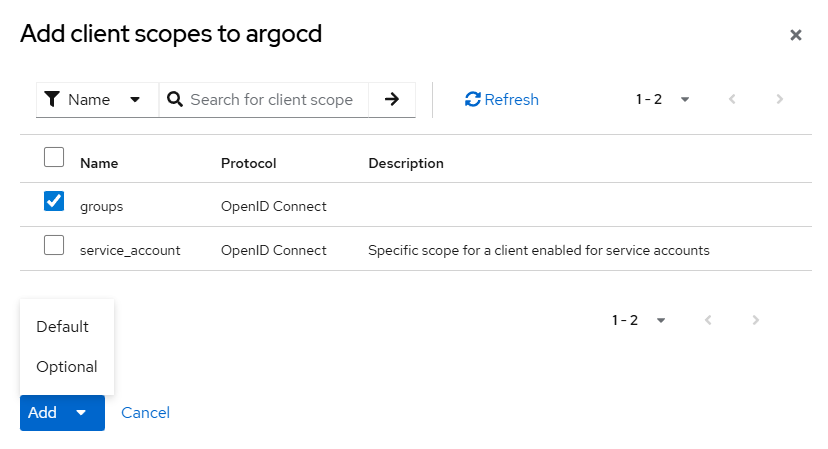Click the Search for client scope field
828x449 pixels.
tap(270, 99)
